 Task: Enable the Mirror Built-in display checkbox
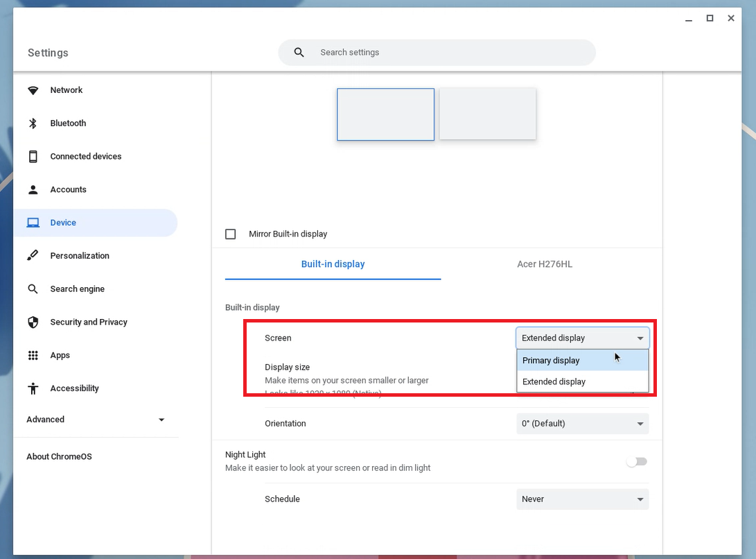[231, 234]
